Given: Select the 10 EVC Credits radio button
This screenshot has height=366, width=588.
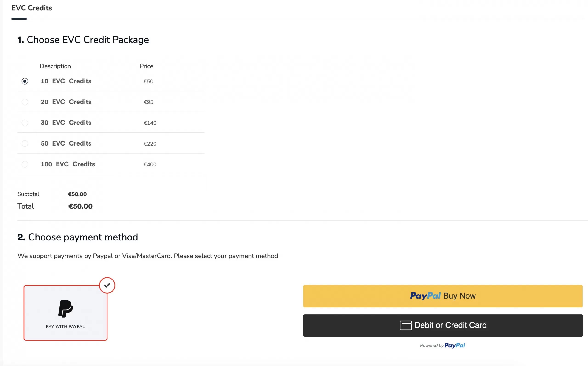Looking at the screenshot, I should pos(25,81).
